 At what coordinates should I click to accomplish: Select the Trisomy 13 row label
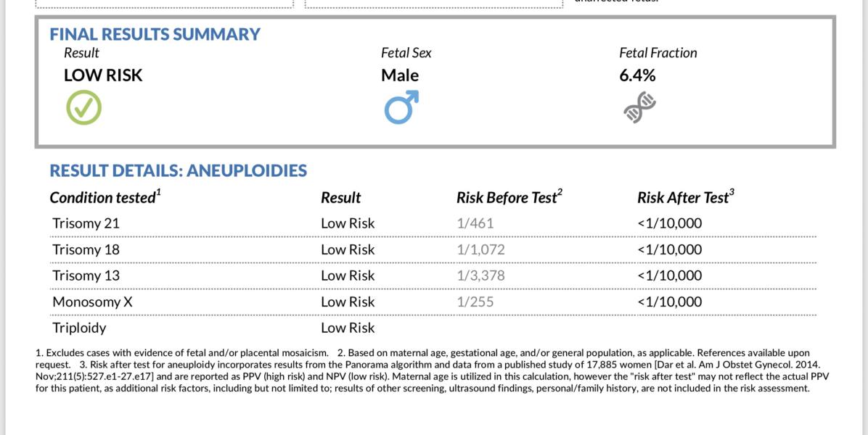86,275
